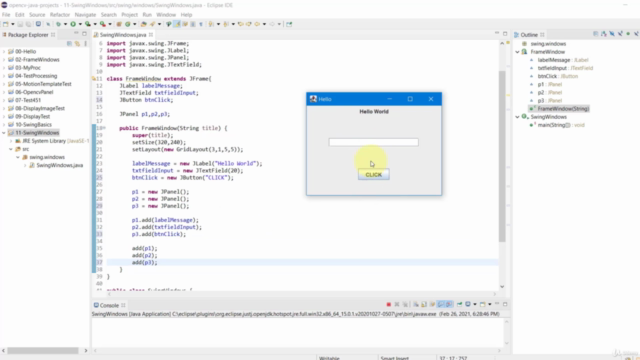Screen dimensions: 640x360
Task: Collapse SwingWindows class in Outline
Action: [x=518, y=117]
